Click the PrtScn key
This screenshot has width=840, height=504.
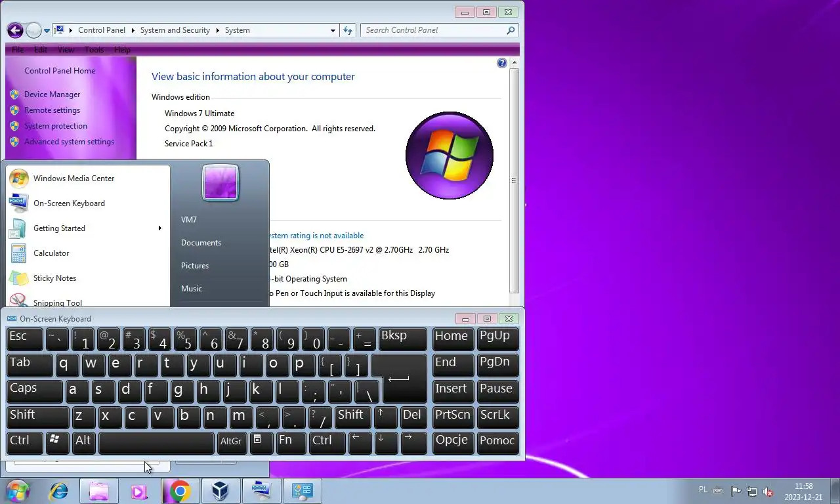(x=453, y=417)
